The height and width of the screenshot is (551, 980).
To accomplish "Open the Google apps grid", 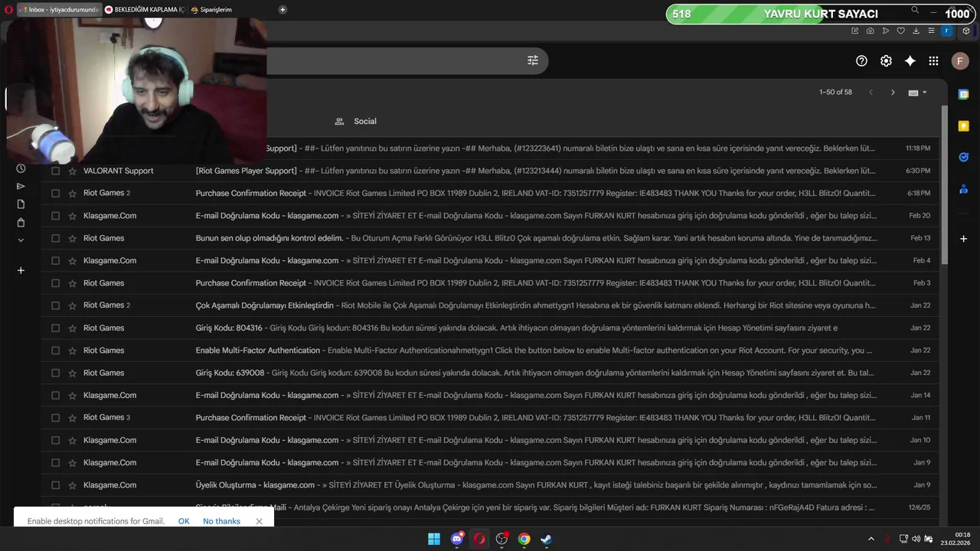I will point(933,61).
